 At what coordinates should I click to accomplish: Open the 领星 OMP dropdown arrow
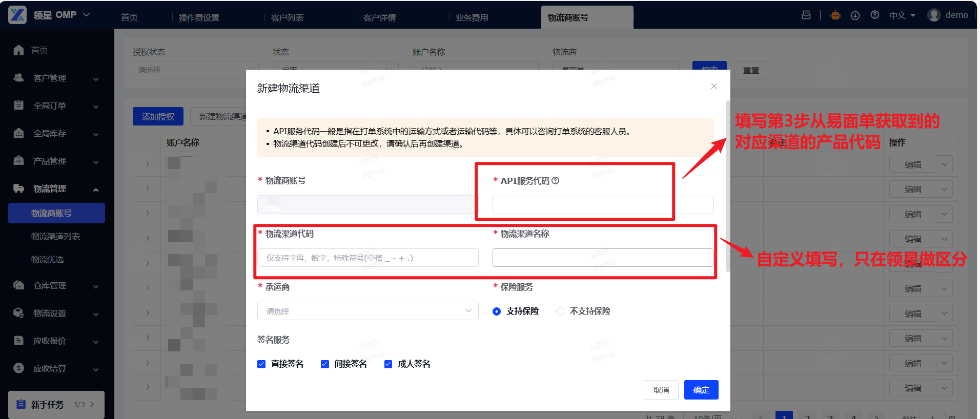87,15
